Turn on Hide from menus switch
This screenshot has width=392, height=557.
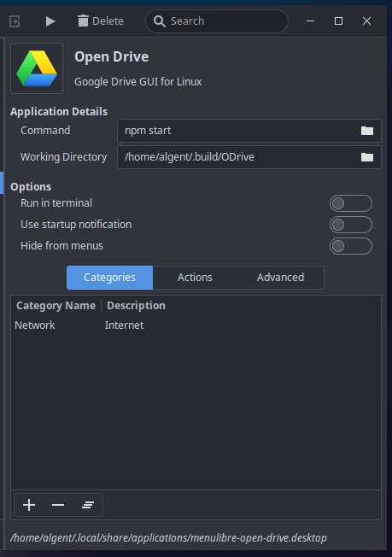click(351, 246)
